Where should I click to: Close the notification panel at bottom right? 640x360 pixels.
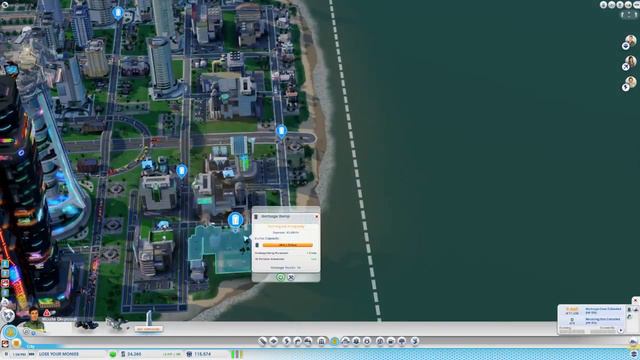(636, 301)
